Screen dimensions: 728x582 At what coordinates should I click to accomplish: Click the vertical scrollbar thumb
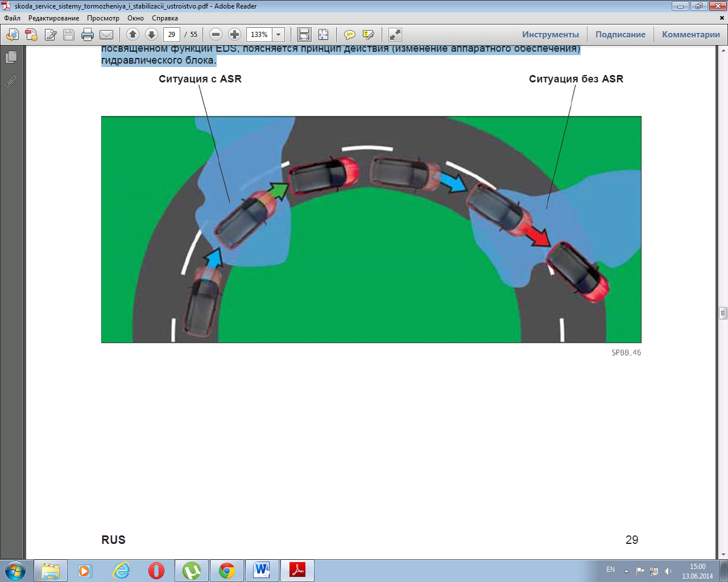[723, 313]
